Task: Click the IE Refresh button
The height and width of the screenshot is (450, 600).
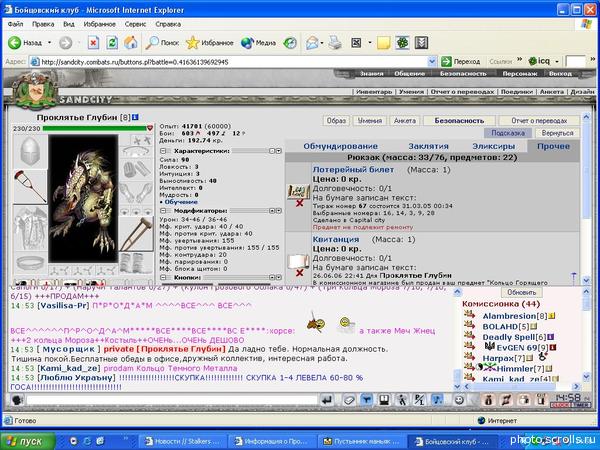Action: point(112,42)
